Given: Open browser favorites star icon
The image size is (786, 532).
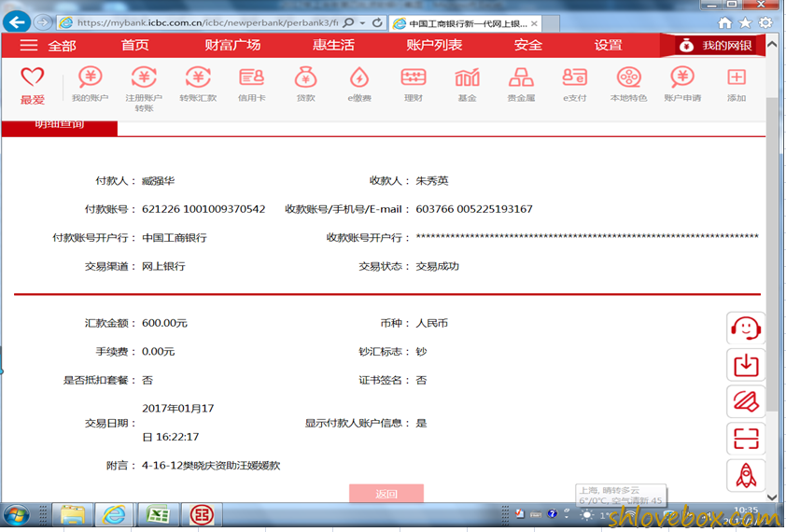Looking at the screenshot, I should pyautogui.click(x=746, y=22).
